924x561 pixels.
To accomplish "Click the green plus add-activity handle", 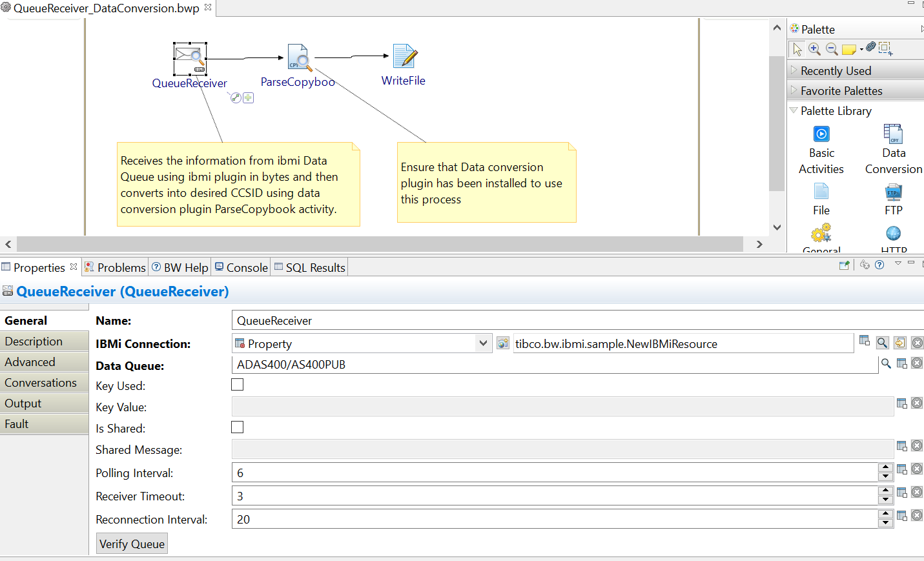I will (248, 97).
